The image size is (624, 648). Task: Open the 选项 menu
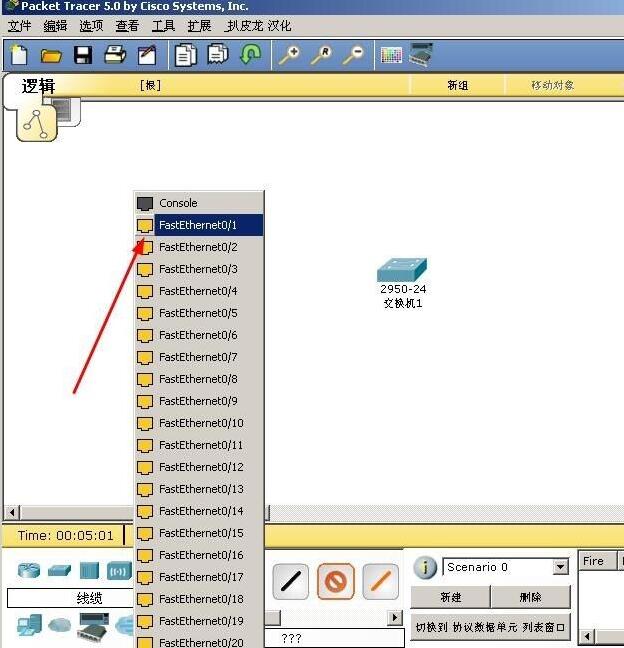pos(91,26)
